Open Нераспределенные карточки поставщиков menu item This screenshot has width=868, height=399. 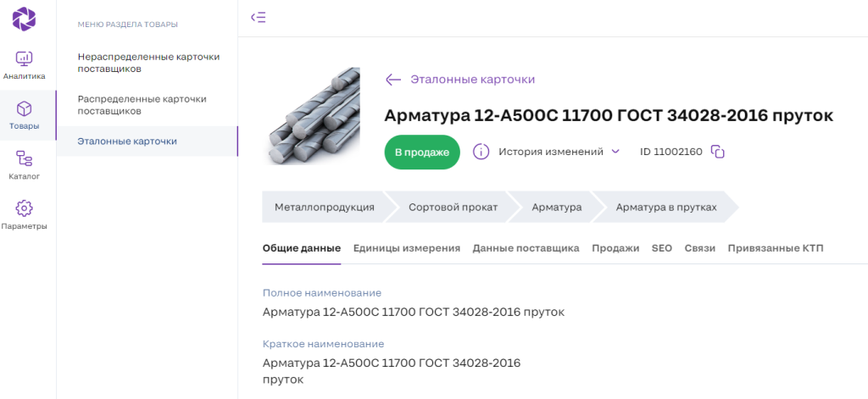148,63
